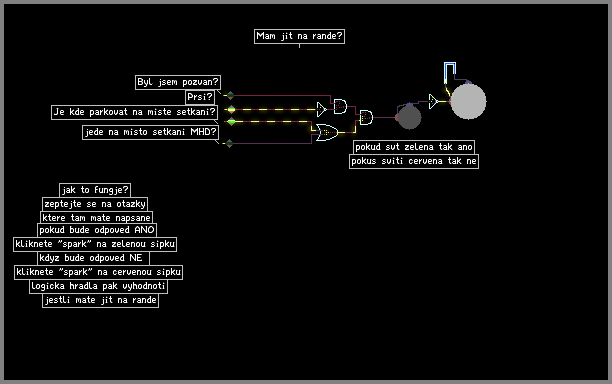Screen dimensions: 612x384
Task: Select the 'pokud svt zelena tak ano' sign
Action: (x=414, y=147)
